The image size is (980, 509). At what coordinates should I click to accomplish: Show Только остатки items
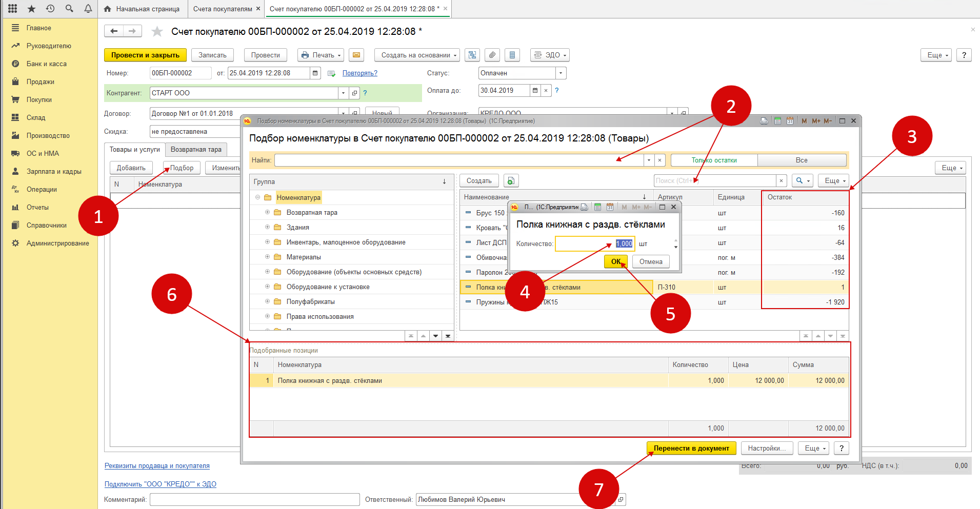coord(714,160)
